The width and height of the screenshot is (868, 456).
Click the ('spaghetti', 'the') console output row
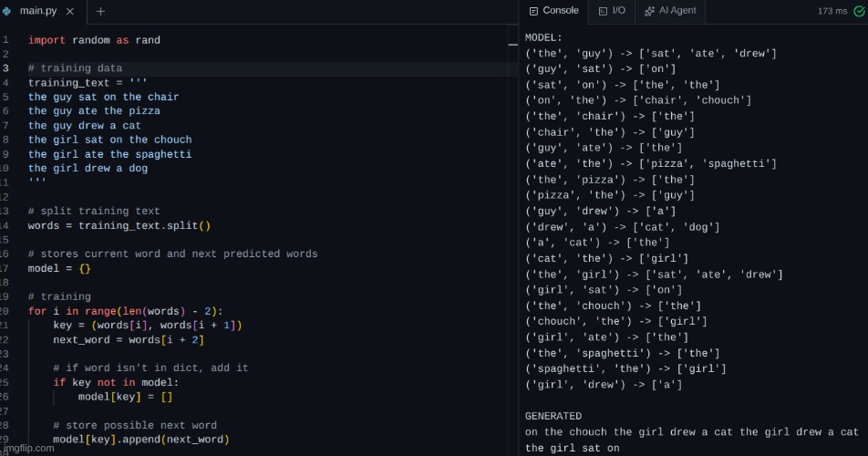pyautogui.click(x=625, y=368)
